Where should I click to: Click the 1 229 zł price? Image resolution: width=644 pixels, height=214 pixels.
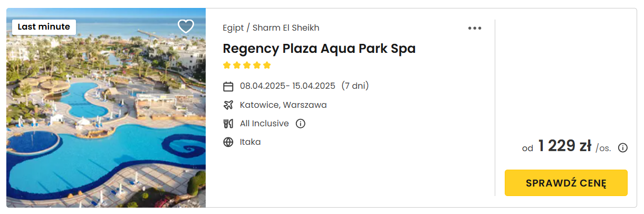coord(564,146)
